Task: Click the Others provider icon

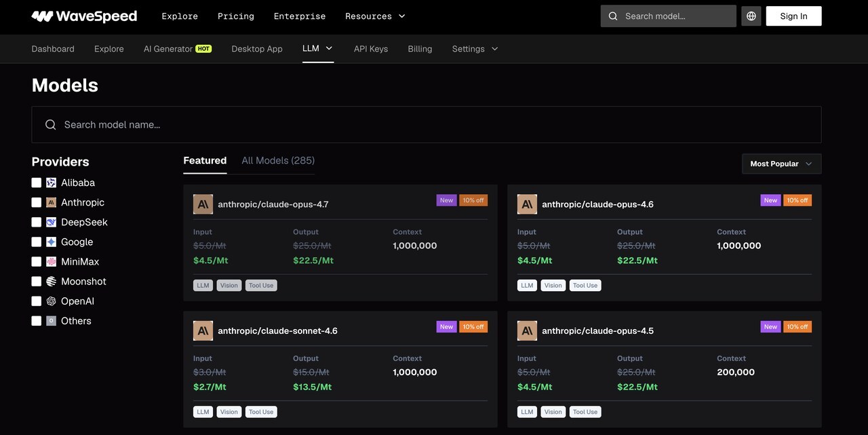Action: [x=51, y=320]
